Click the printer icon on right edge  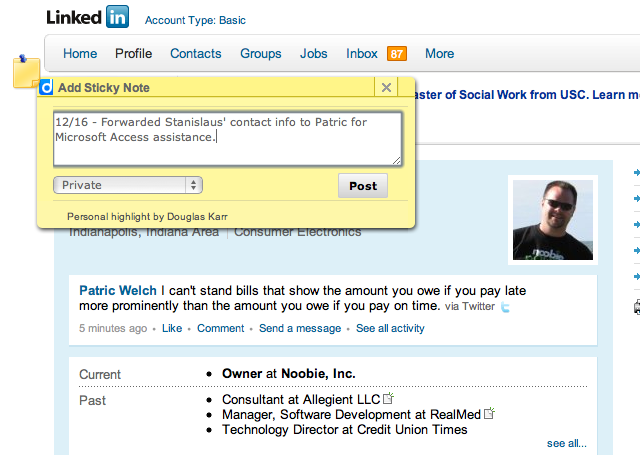pos(636,307)
